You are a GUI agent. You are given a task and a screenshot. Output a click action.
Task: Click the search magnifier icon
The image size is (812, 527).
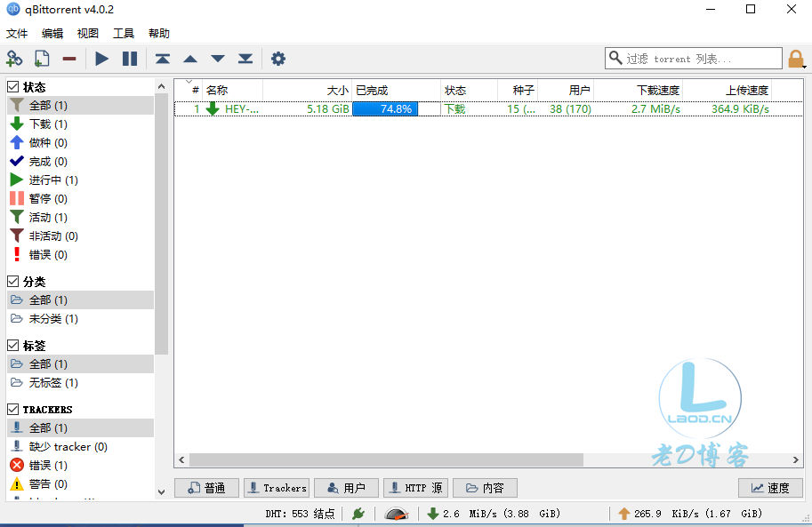tap(615, 58)
